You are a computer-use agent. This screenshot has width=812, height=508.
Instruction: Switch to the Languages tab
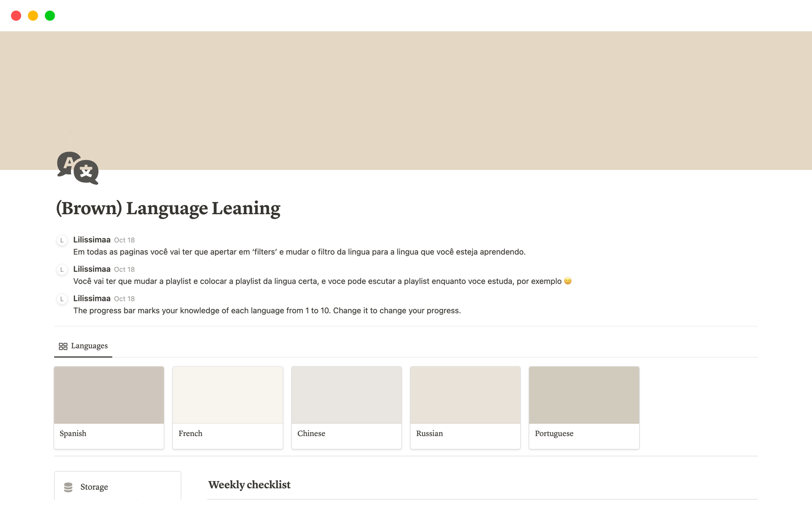89,346
